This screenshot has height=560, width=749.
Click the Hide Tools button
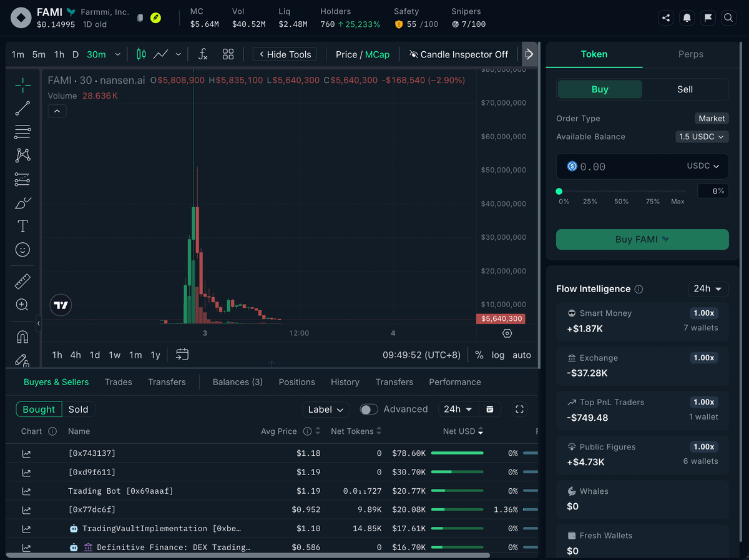click(x=285, y=54)
